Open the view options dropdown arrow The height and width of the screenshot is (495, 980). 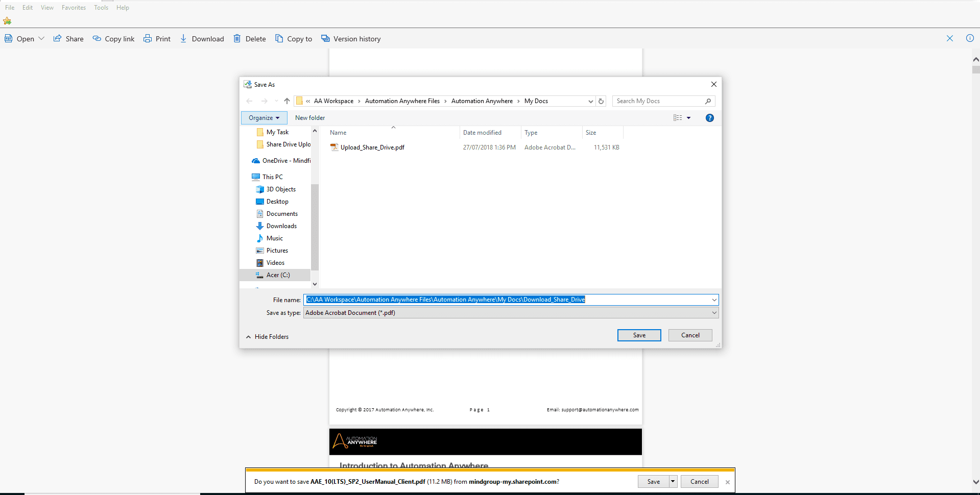[688, 118]
